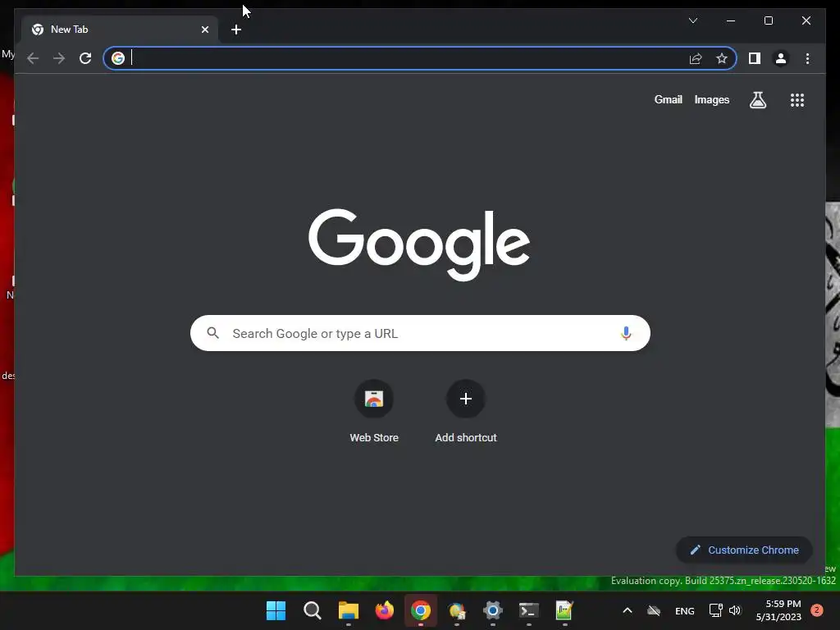Open a new tab with the plus button

pyautogui.click(x=235, y=30)
